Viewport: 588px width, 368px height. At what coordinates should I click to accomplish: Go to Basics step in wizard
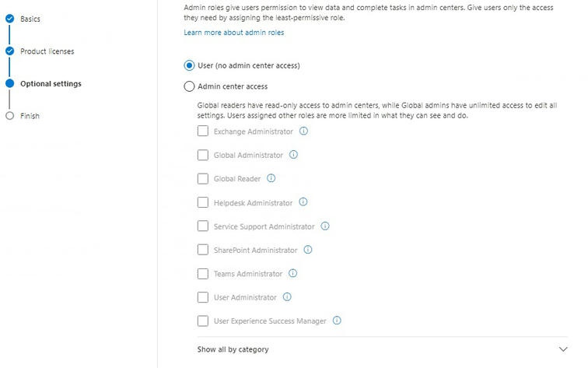pyautogui.click(x=30, y=19)
